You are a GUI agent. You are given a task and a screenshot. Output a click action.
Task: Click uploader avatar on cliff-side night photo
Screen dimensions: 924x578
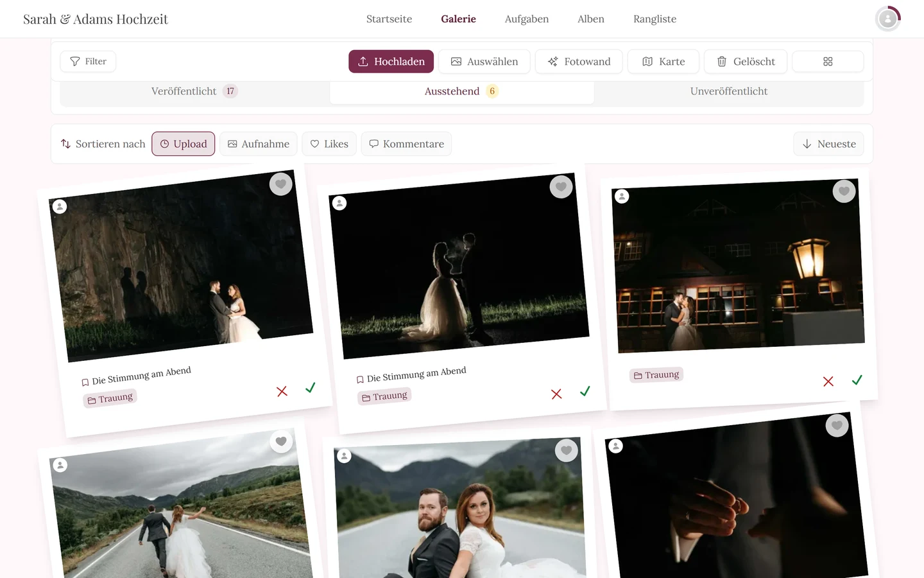point(60,206)
